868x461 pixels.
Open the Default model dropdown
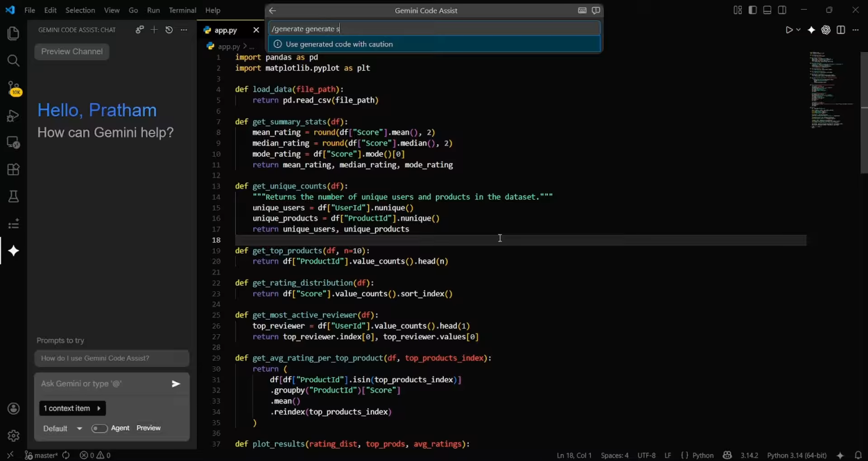point(62,428)
